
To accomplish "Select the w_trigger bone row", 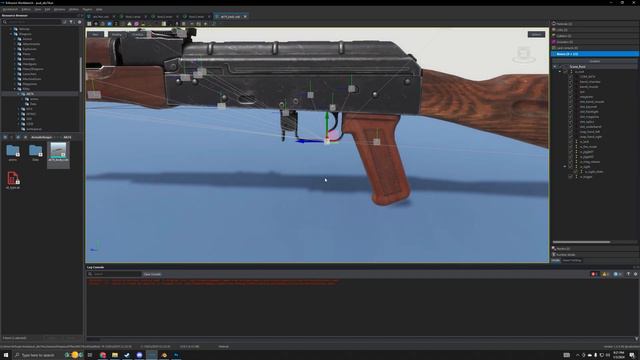I will (586, 177).
